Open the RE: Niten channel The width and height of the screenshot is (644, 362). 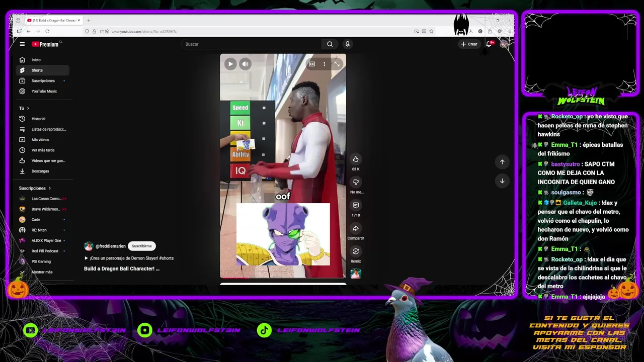point(43,230)
